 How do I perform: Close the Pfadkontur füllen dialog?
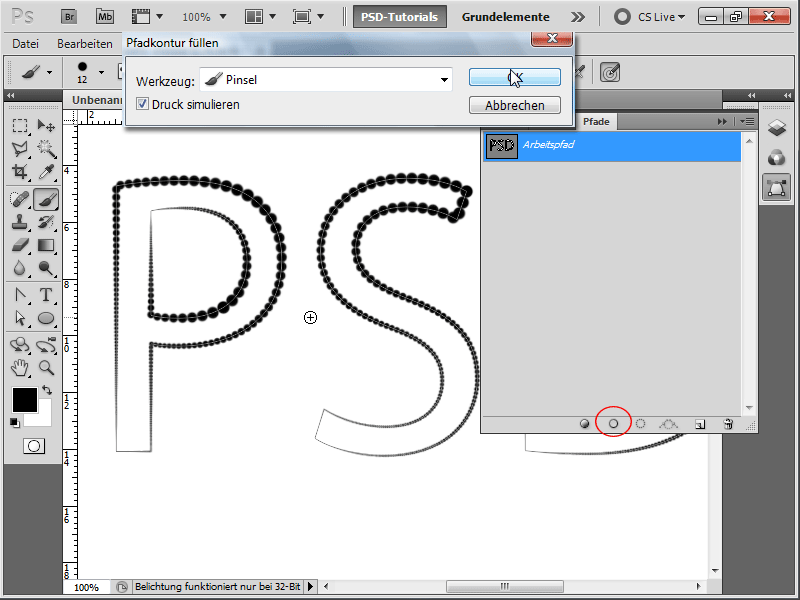click(552, 38)
